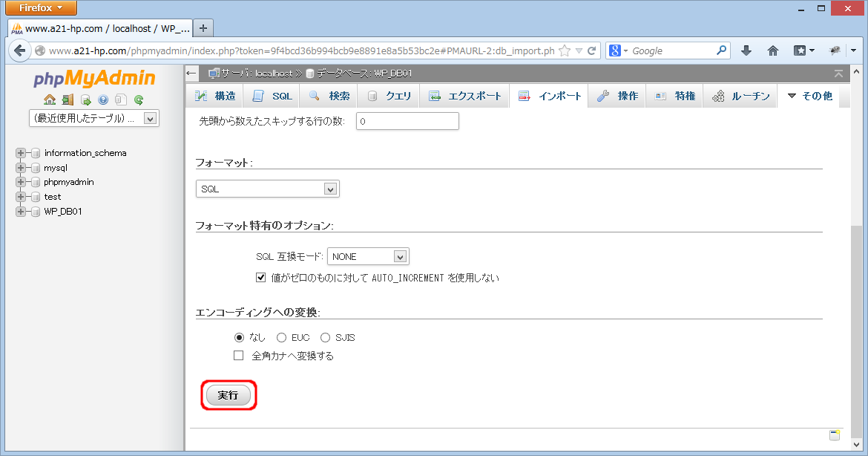Select the SJIS encoding radio button
Image resolution: width=868 pixels, height=456 pixels.
pyautogui.click(x=325, y=338)
